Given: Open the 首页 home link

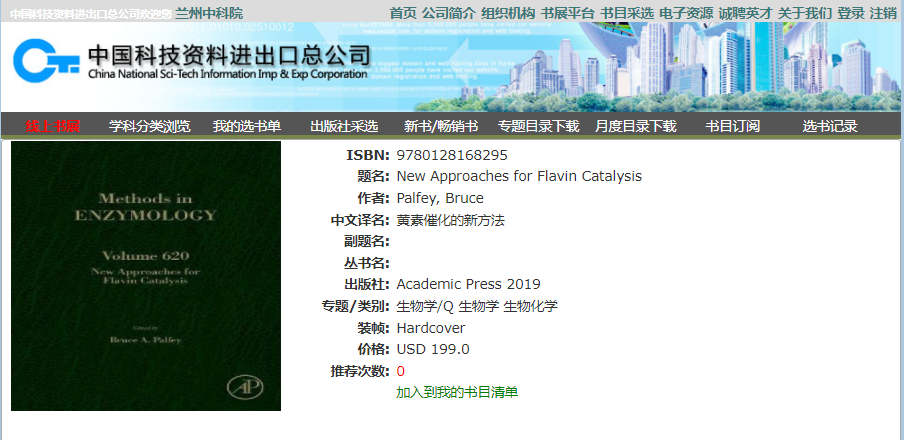Looking at the screenshot, I should [402, 13].
